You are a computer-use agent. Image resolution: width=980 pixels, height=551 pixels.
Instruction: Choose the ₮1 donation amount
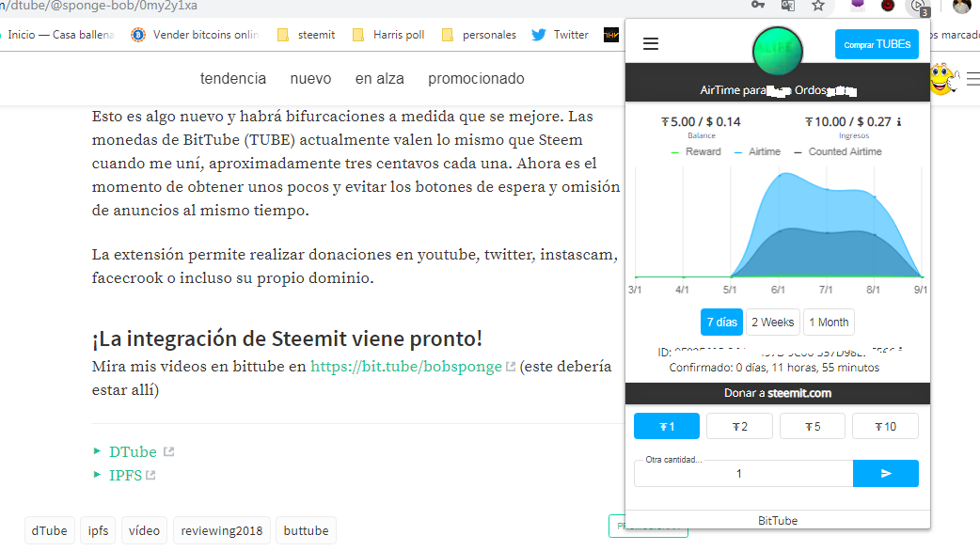pos(667,427)
